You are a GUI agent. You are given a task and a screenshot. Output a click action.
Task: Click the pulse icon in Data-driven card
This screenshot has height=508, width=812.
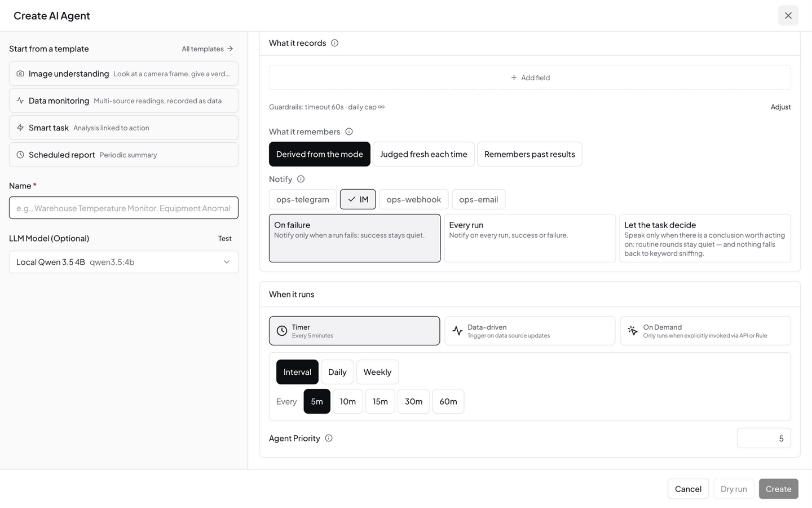457,331
